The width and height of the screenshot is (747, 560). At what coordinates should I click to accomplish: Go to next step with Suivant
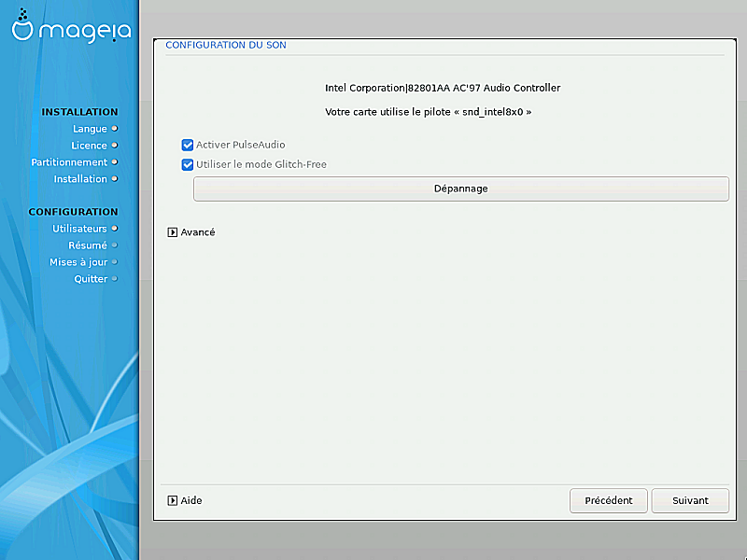[x=690, y=501]
